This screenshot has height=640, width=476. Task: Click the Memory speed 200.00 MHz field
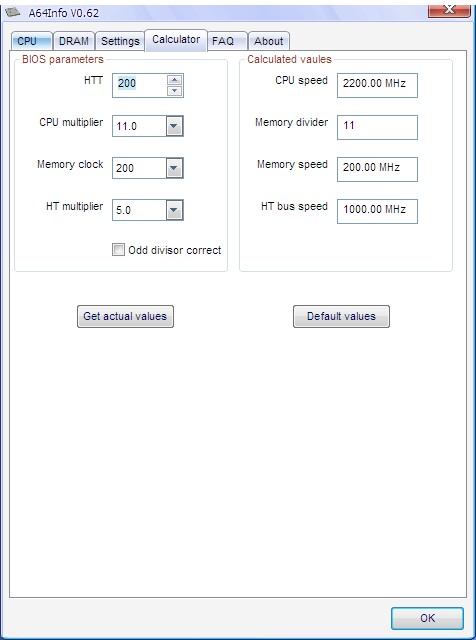point(377,169)
